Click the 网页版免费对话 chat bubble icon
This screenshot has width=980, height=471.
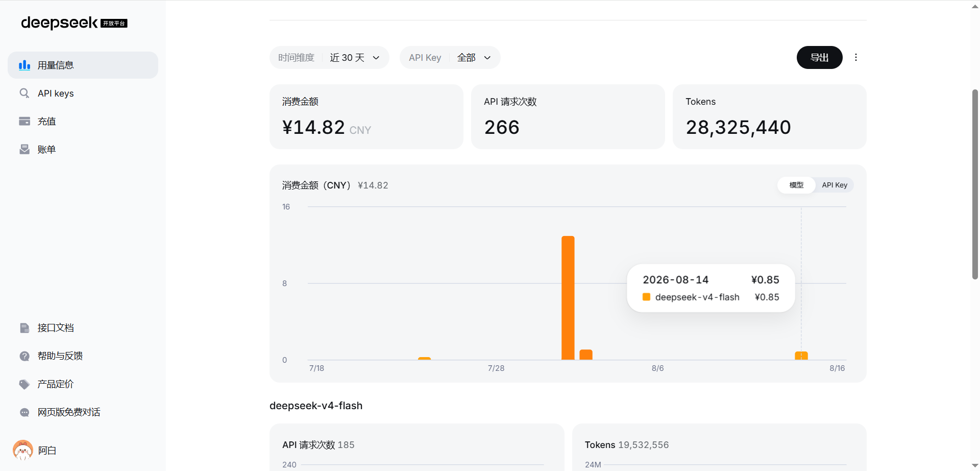pos(24,412)
